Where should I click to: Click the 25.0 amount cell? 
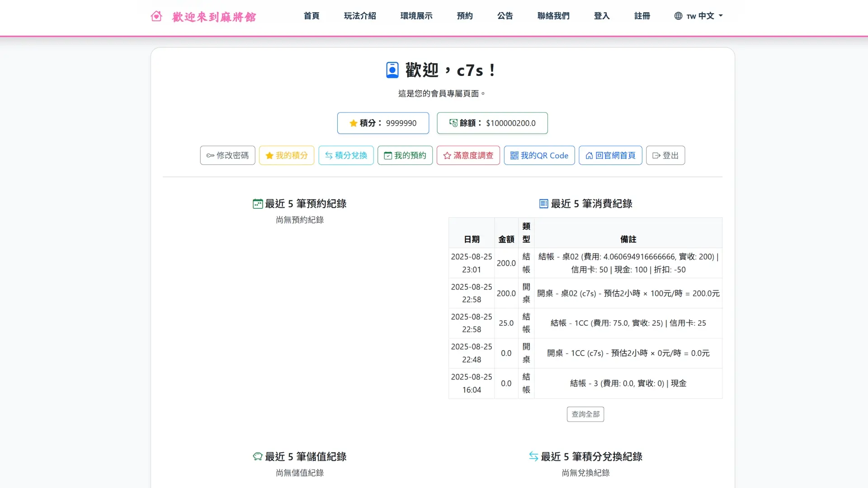506,323
